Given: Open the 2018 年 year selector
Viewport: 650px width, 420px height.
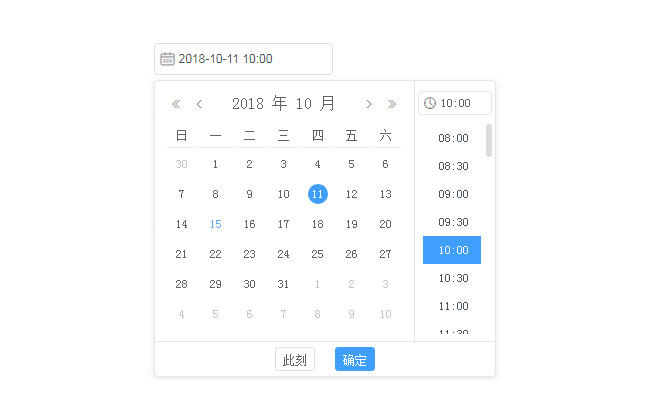Looking at the screenshot, I should click(x=259, y=104).
